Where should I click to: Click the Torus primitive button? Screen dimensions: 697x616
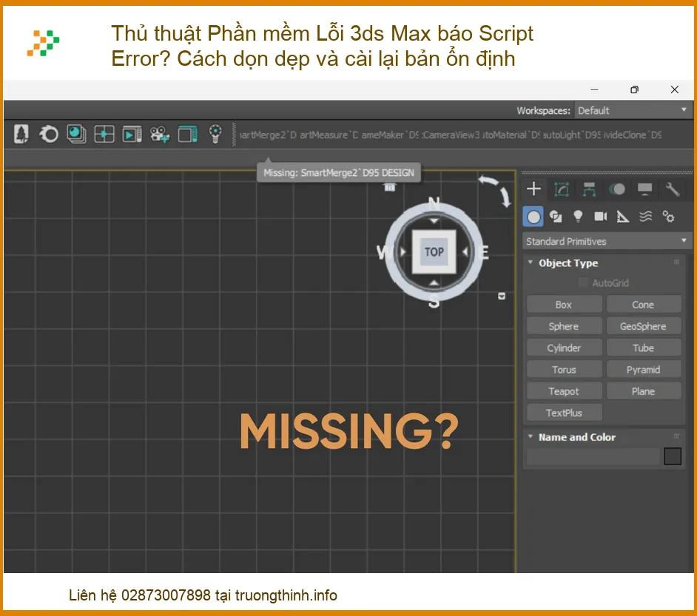[564, 370]
